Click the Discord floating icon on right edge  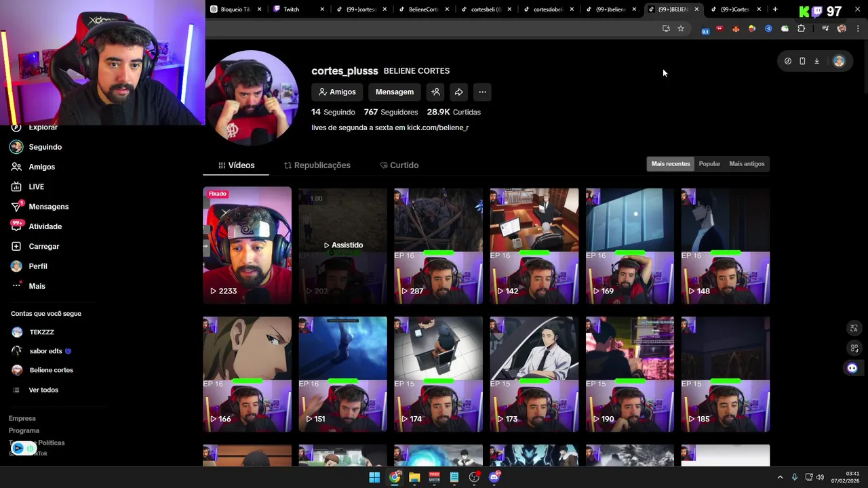(852, 368)
